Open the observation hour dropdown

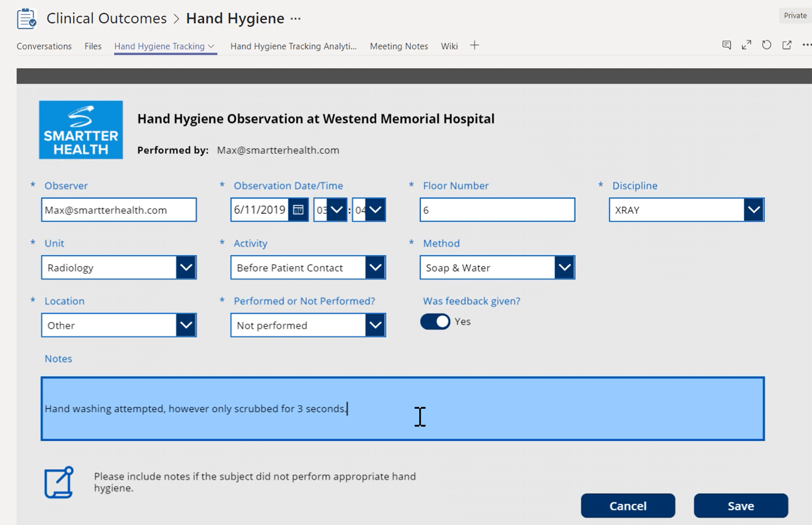coord(336,210)
